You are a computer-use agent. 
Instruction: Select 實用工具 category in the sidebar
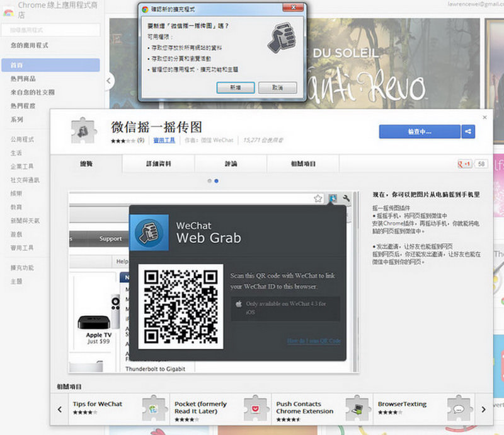[22, 248]
